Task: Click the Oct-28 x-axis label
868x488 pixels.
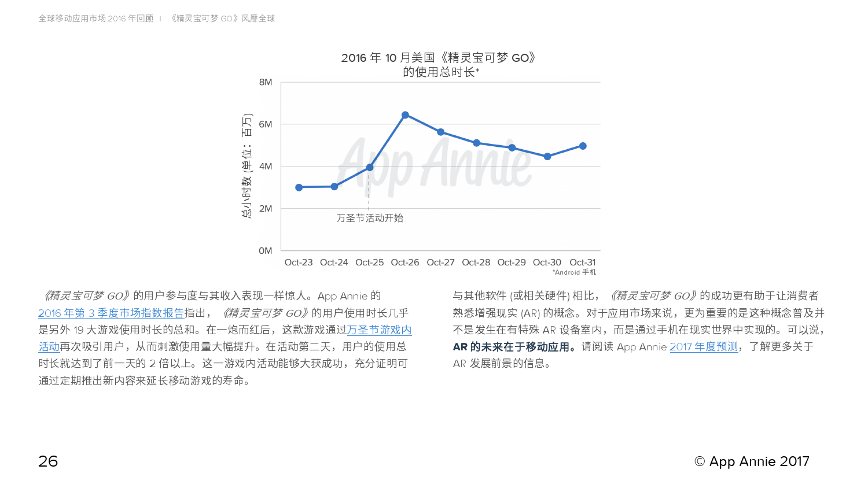Action: [x=476, y=263]
